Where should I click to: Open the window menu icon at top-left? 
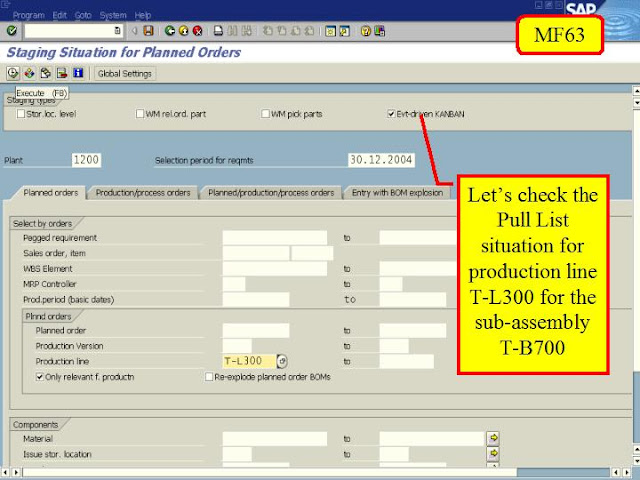[x=5, y=4]
